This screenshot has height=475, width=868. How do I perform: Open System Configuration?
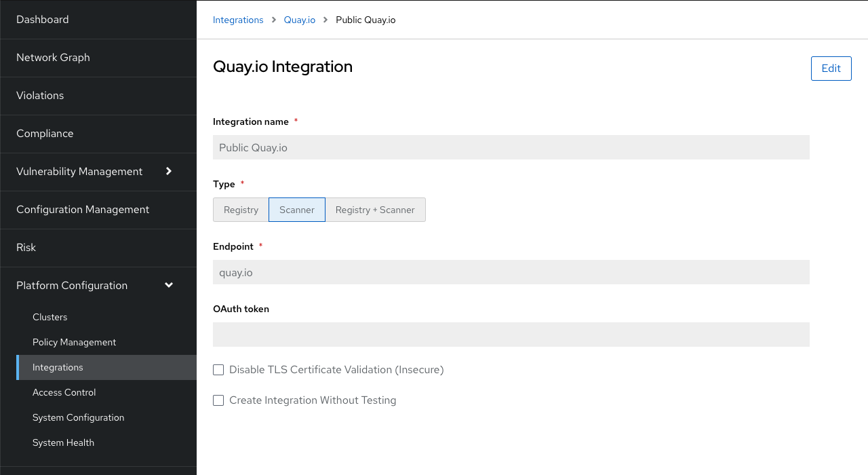[106, 417]
